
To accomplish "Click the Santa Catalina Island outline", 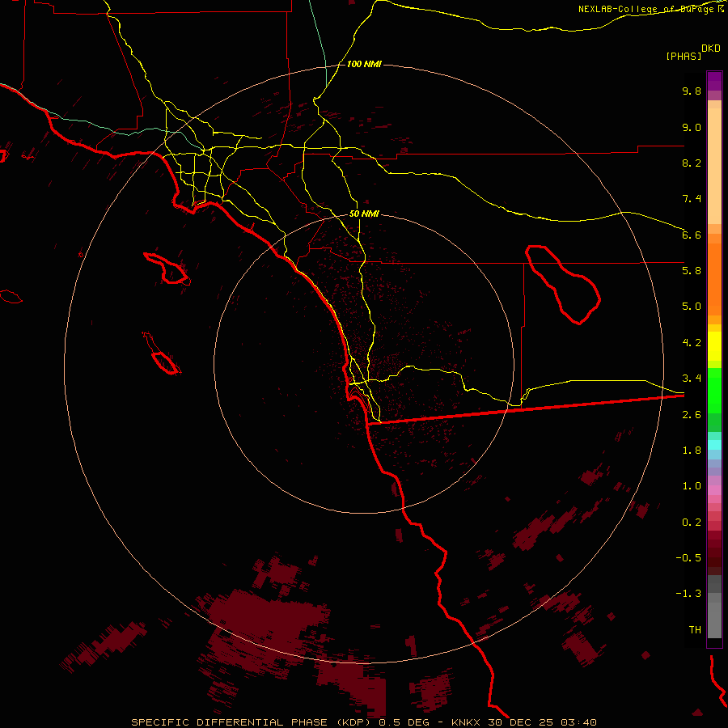I will point(167,269).
